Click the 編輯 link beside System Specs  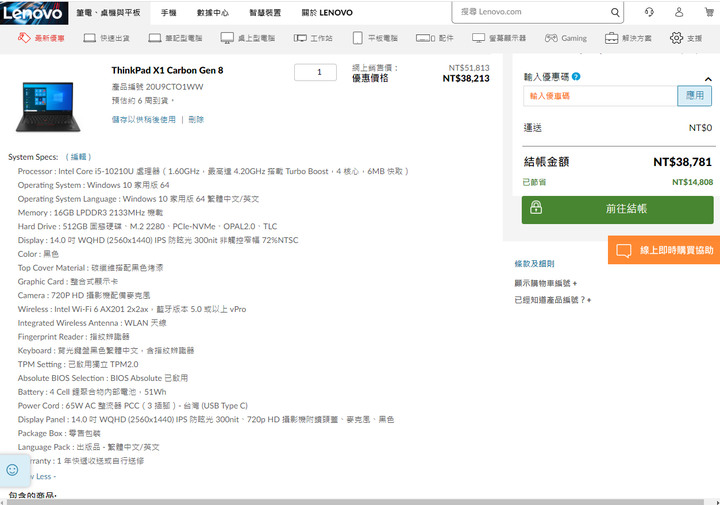click(x=79, y=157)
